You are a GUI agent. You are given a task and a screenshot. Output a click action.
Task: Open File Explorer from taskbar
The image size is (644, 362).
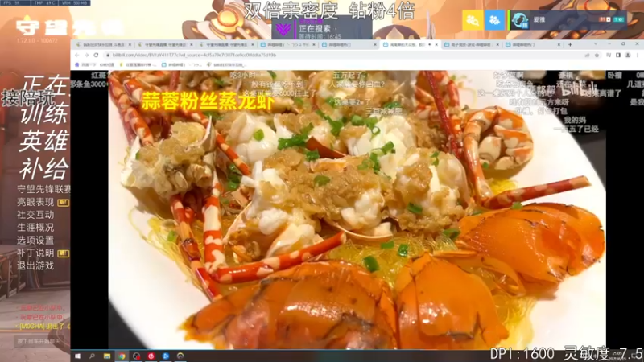tap(107, 356)
